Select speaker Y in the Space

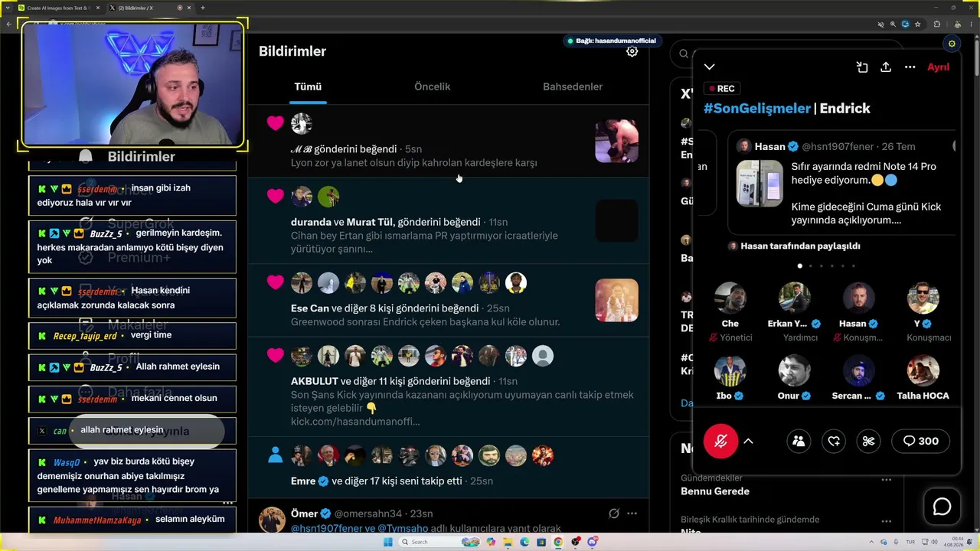(923, 298)
